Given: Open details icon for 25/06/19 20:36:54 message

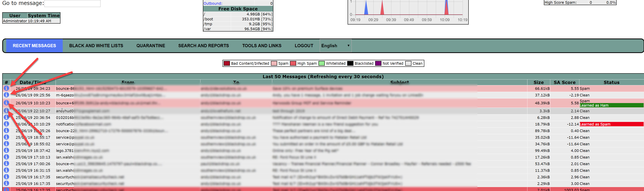Looking at the screenshot, I should click(x=6, y=117).
